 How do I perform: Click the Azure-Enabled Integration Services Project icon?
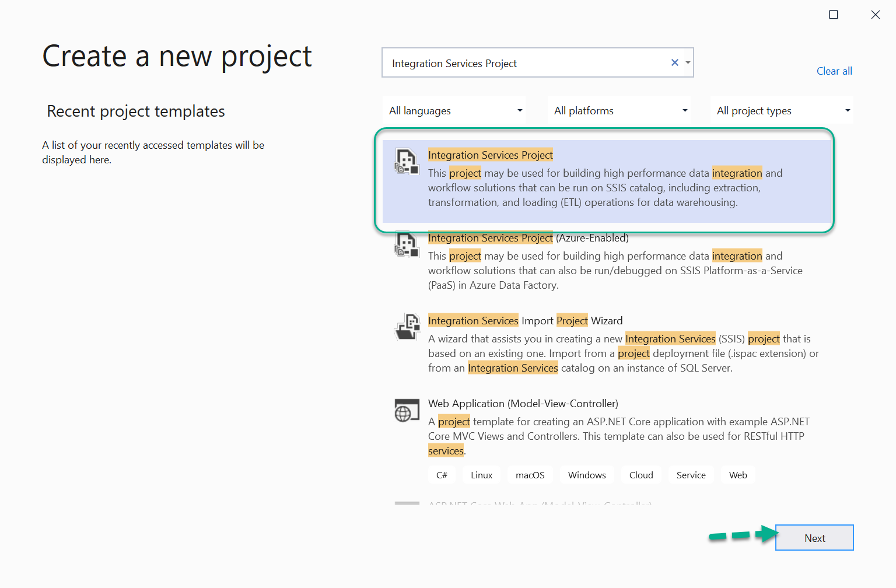coord(407,244)
